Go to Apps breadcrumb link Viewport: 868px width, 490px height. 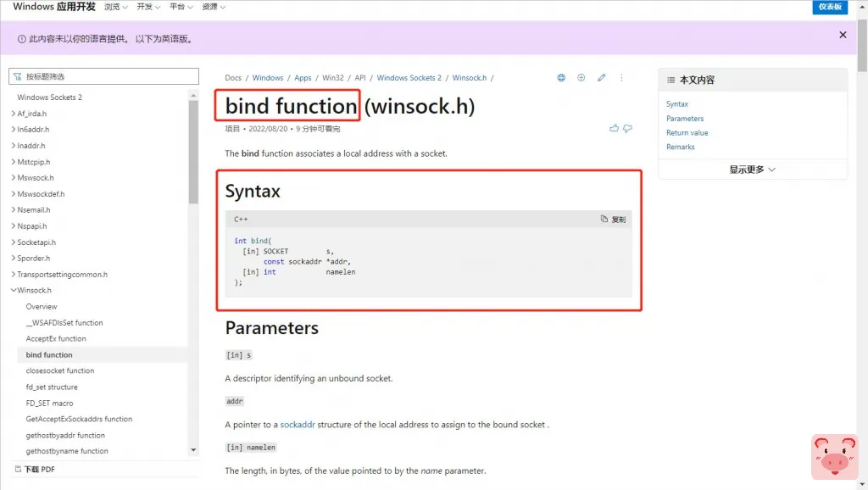point(303,78)
